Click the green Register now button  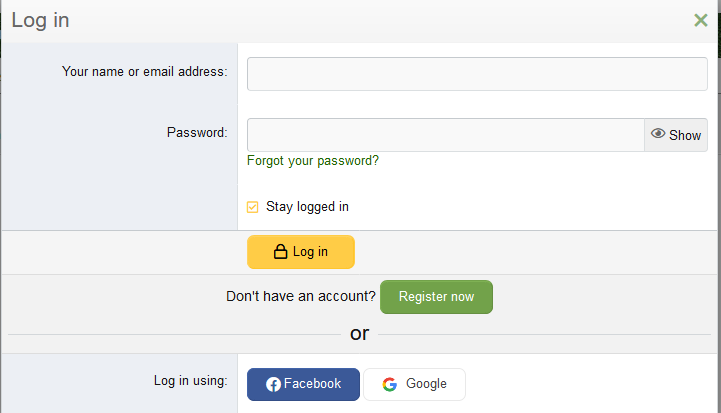436,297
